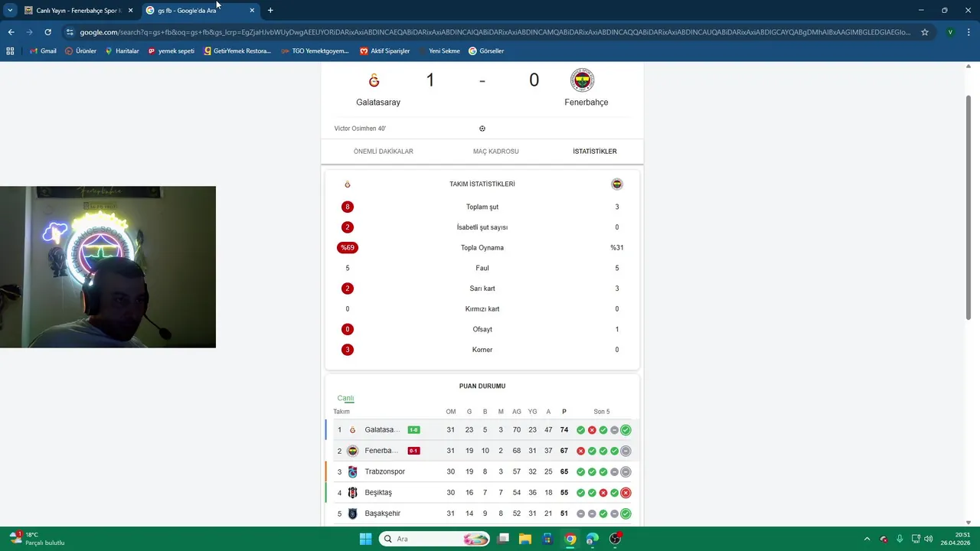Click the Galatasaray logo in match header

coord(374,80)
